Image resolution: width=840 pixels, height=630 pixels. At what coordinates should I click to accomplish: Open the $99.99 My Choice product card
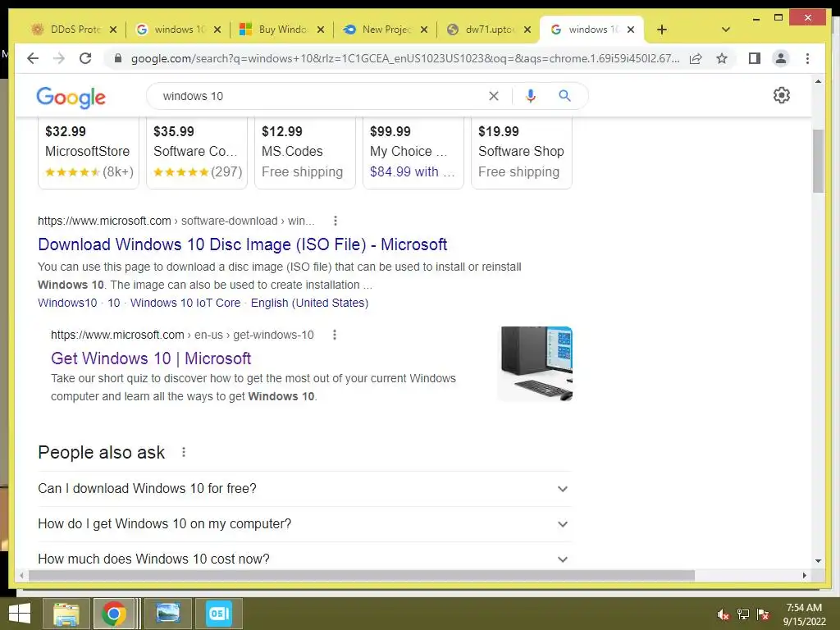(x=413, y=153)
